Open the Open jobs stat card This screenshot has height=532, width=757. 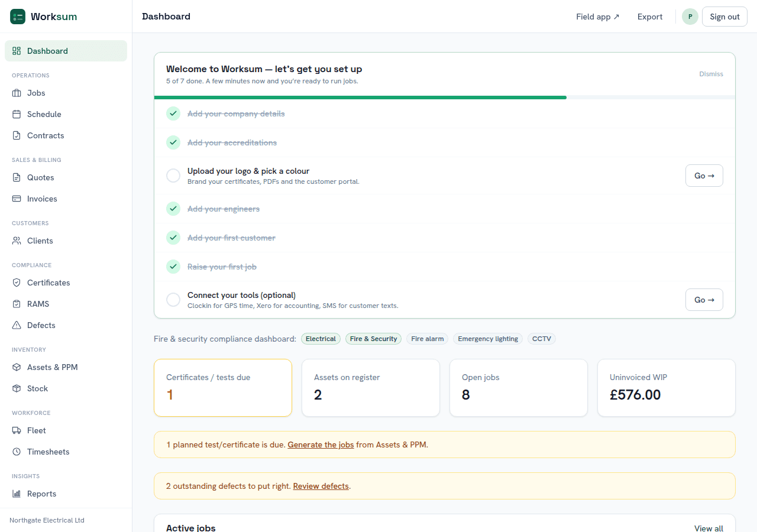tap(519, 388)
